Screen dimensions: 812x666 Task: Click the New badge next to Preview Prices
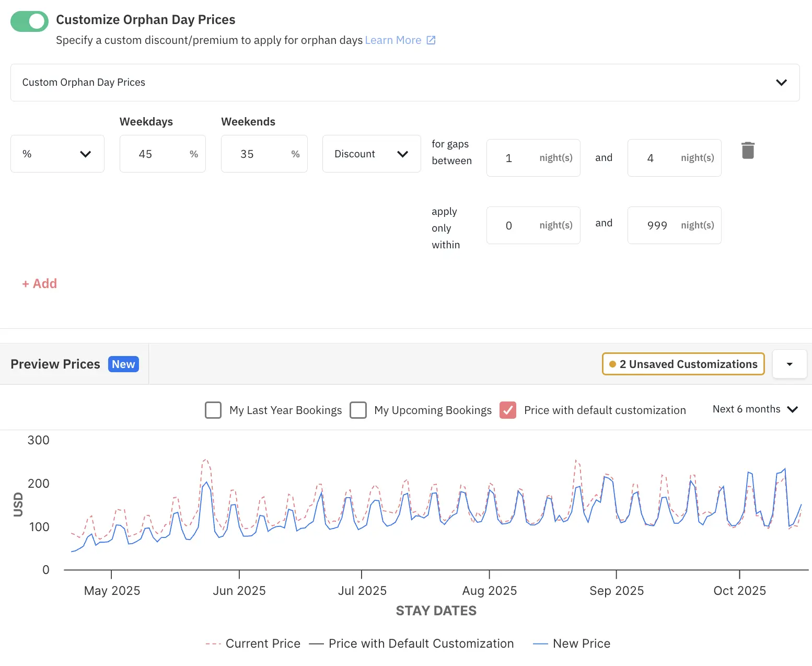[x=123, y=364]
